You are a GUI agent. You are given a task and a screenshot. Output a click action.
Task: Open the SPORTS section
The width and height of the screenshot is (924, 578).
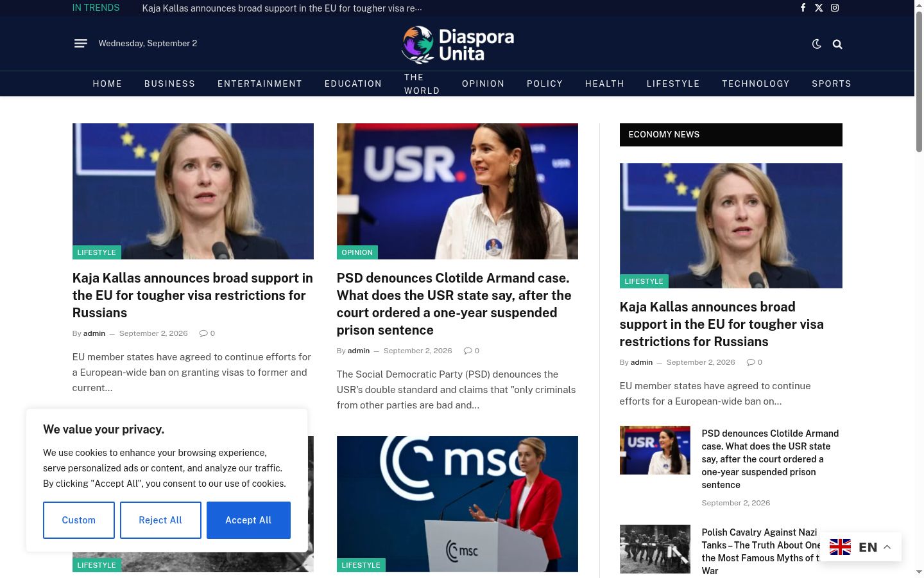832,83
